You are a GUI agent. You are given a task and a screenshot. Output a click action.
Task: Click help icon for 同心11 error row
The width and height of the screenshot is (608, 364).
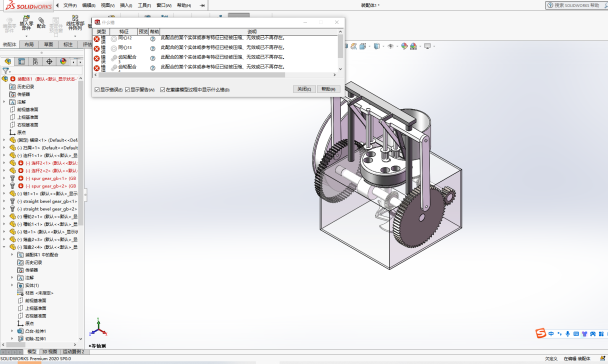(x=152, y=48)
